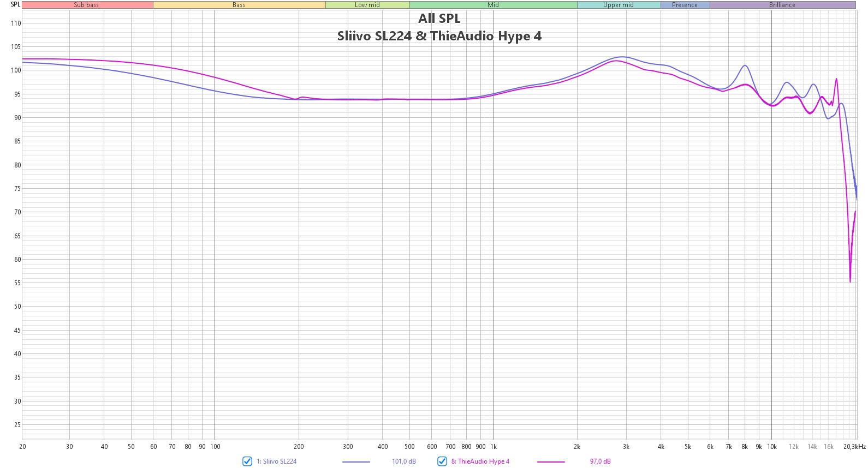
Task: Click the blue Sliivo SL224 line sample
Action: (356, 462)
